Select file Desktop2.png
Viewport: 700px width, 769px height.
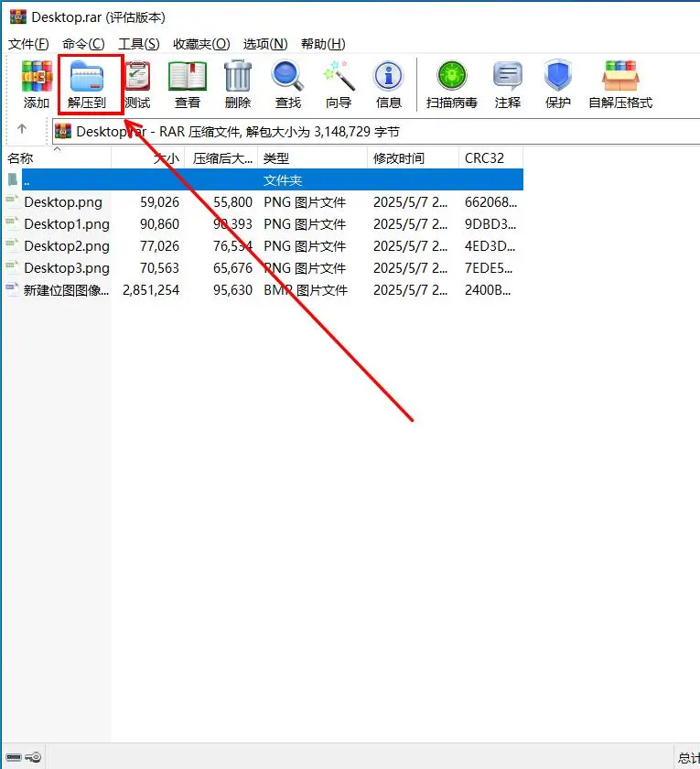click(67, 246)
